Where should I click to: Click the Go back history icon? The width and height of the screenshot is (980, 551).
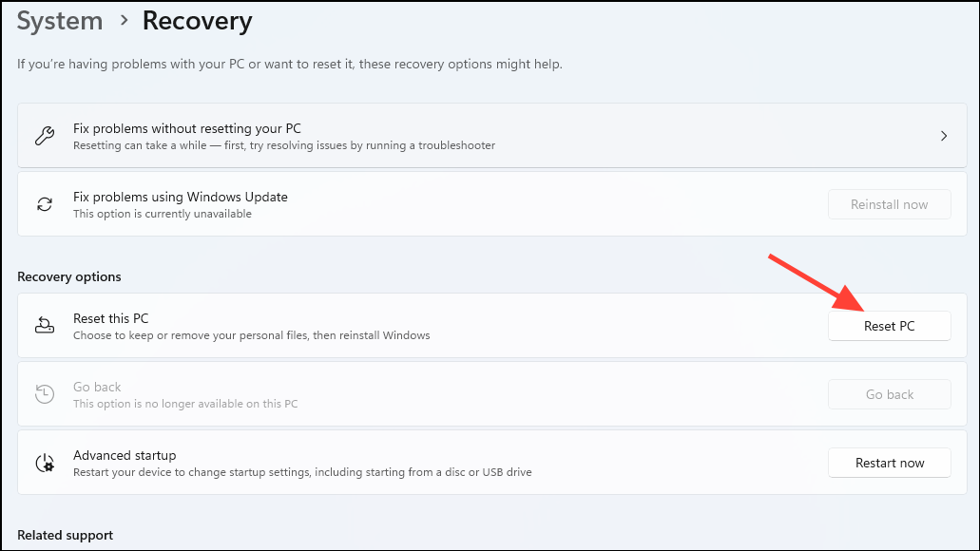pyautogui.click(x=45, y=393)
